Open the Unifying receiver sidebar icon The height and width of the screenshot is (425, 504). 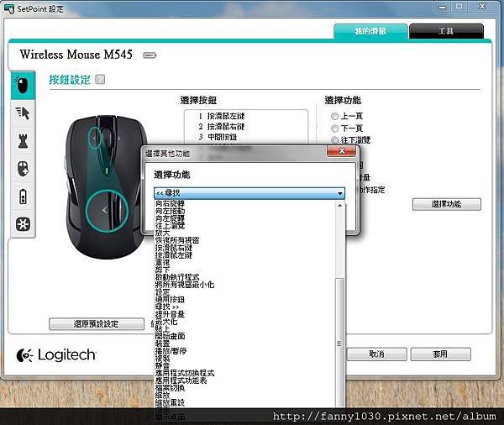23,224
